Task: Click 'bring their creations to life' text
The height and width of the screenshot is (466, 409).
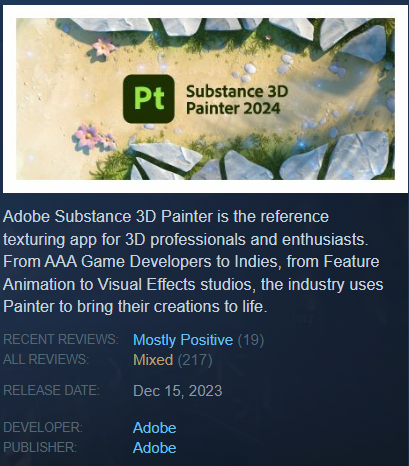Action: tap(172, 307)
